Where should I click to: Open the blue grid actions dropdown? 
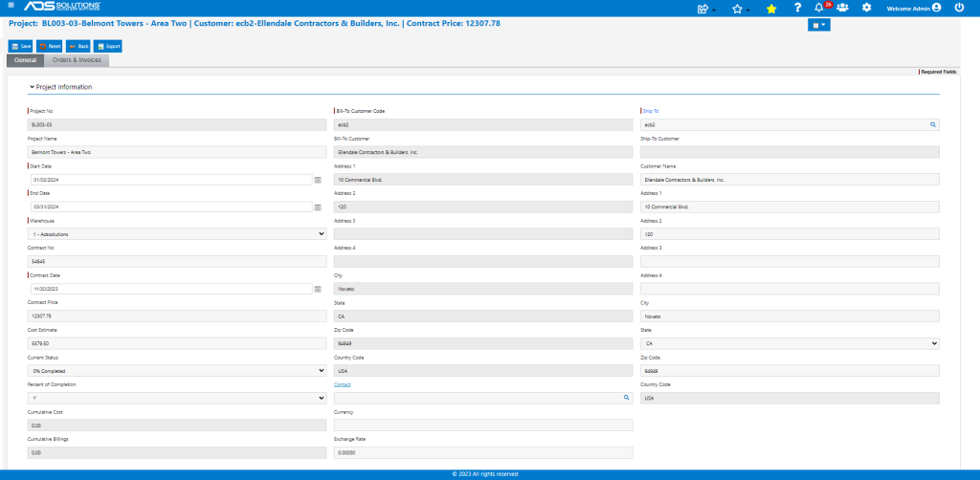pos(819,25)
